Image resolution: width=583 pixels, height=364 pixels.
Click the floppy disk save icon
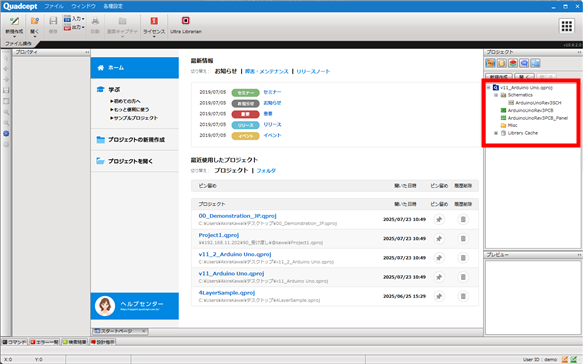pyautogui.click(x=53, y=21)
